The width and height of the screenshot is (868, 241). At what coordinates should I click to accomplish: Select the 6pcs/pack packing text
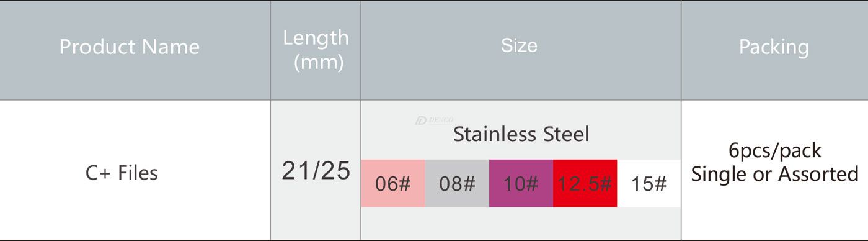pos(775,151)
